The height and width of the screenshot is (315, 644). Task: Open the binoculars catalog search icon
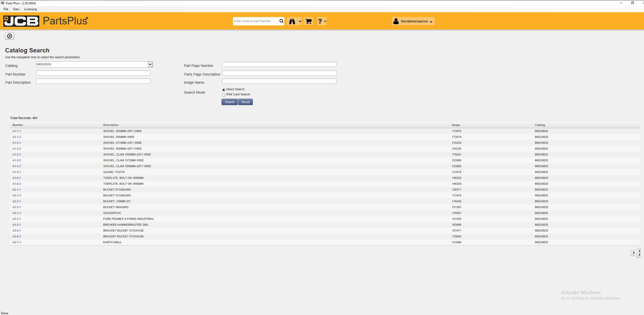click(292, 21)
